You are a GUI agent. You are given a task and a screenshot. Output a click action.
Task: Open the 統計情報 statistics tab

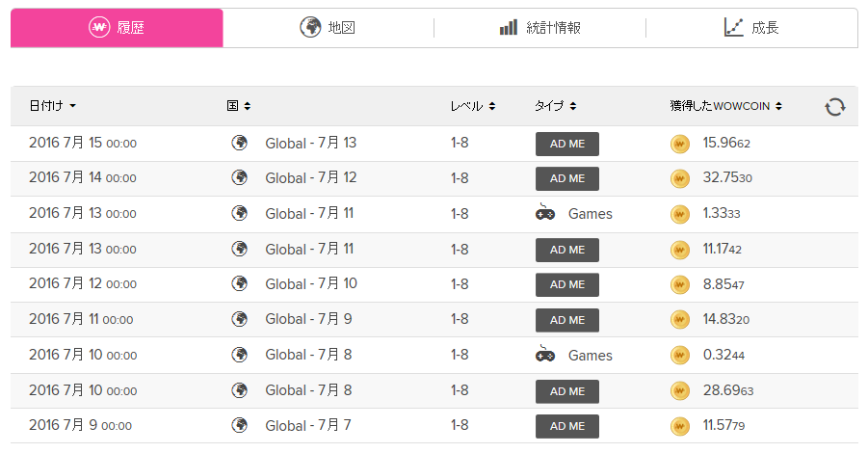(539, 27)
